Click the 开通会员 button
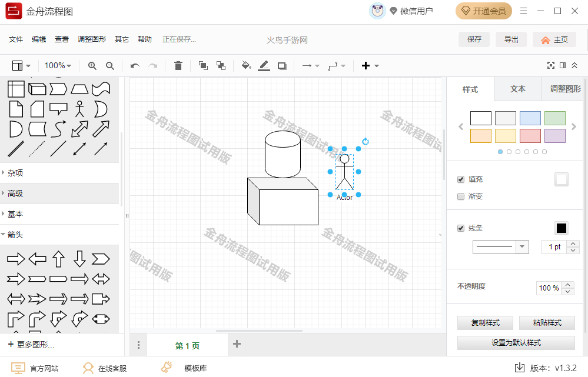The height and width of the screenshot is (377, 588). click(x=483, y=11)
